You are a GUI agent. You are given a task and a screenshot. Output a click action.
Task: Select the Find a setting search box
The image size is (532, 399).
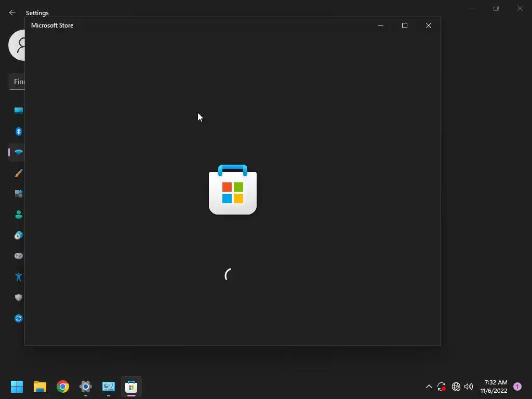pyautogui.click(x=16, y=82)
